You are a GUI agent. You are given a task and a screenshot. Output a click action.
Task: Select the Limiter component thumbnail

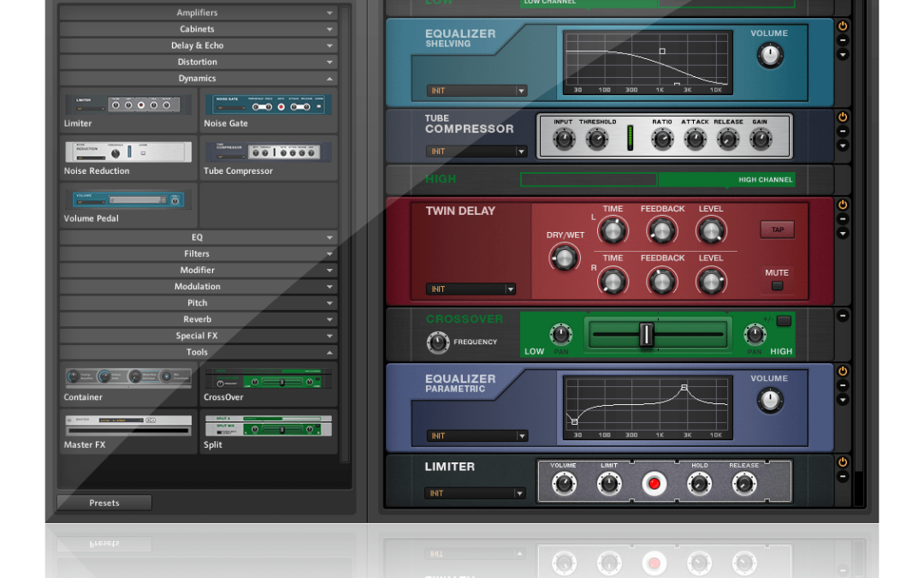127,105
